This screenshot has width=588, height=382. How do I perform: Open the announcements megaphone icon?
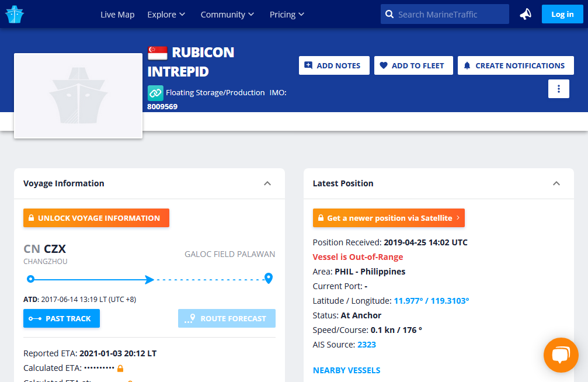point(526,14)
